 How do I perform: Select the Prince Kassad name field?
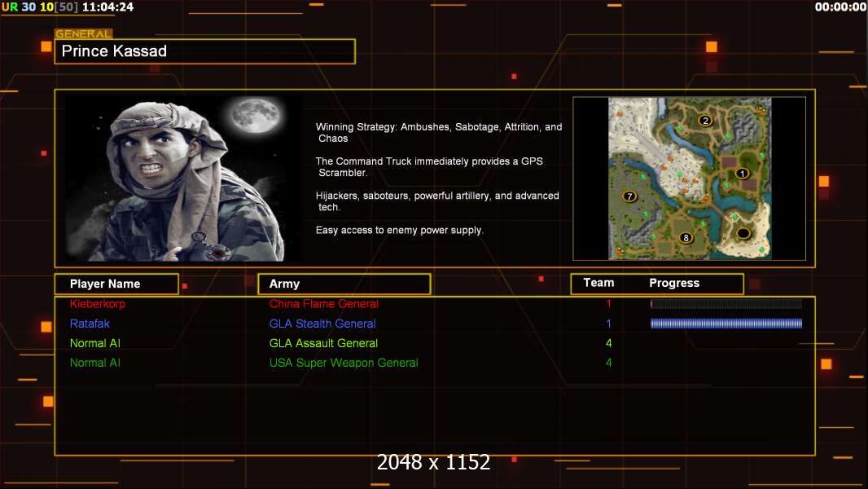pos(205,51)
